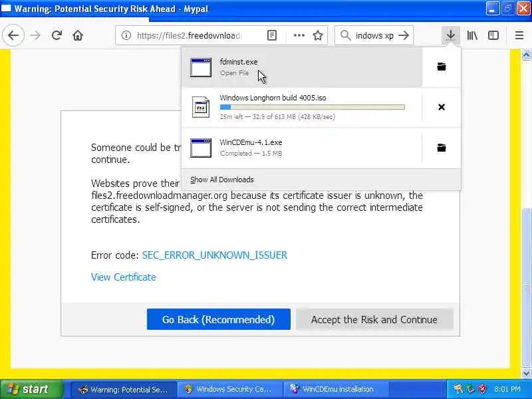Click the page scrollbar up arrow

click(x=526, y=55)
